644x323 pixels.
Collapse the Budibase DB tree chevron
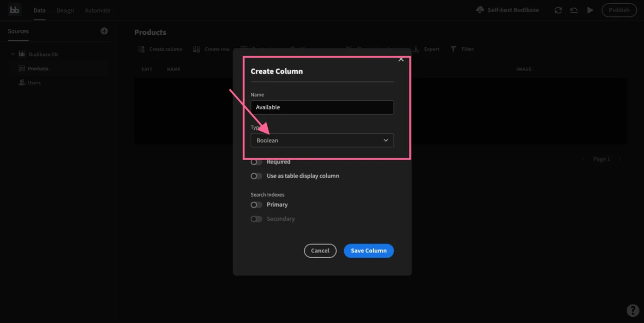13,54
